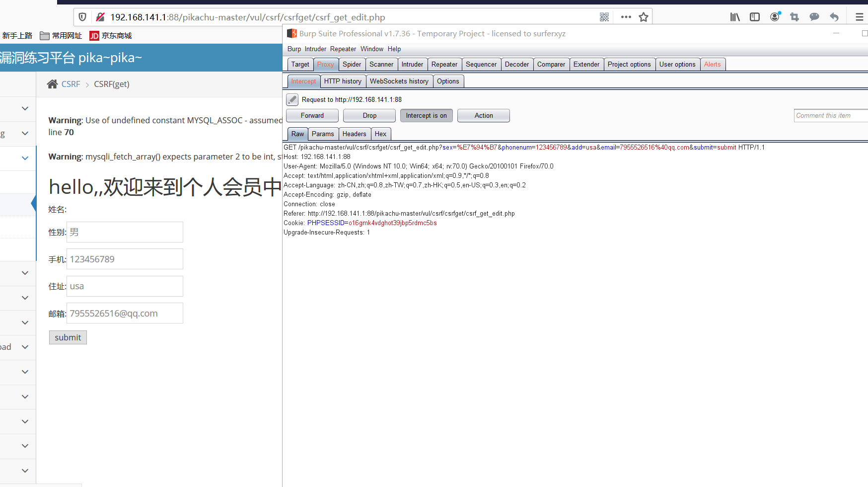Open the Firefox hamburger menu

pyautogui.click(x=860, y=17)
